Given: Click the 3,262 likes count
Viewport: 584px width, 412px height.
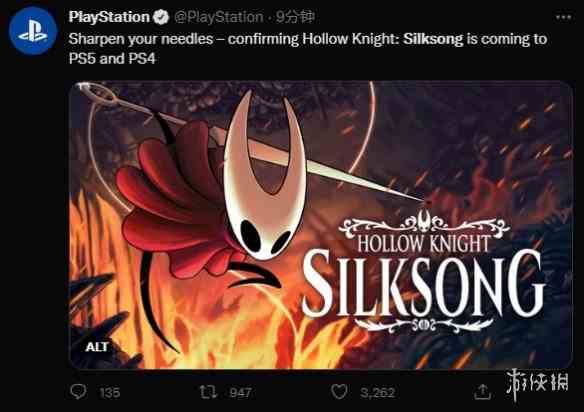Looking at the screenshot, I should click(x=377, y=393).
